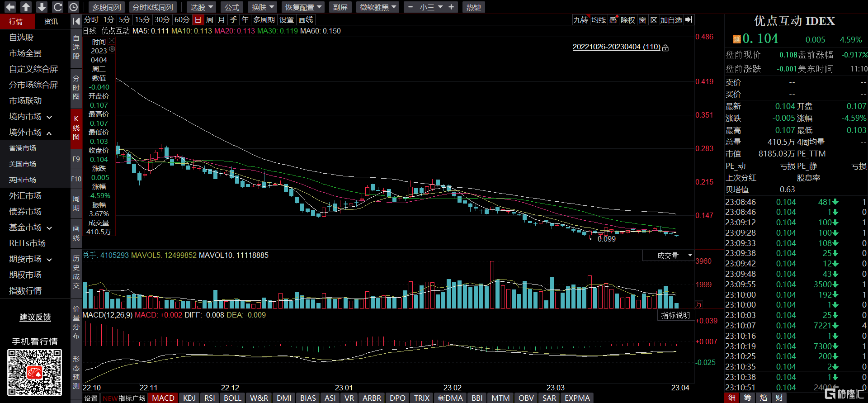The width and height of the screenshot is (868, 403).
Task: Open 指标广场 indicator plaza
Action: click(132, 398)
